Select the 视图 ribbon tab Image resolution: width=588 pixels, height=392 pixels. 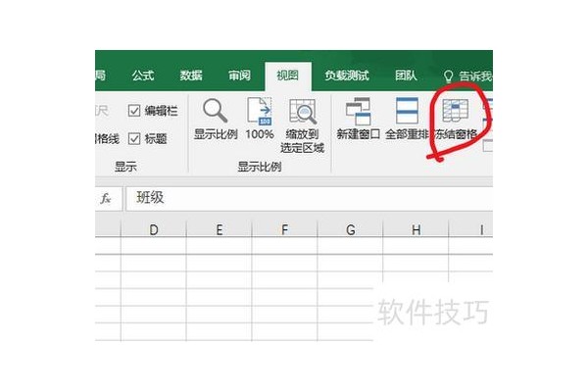(287, 75)
